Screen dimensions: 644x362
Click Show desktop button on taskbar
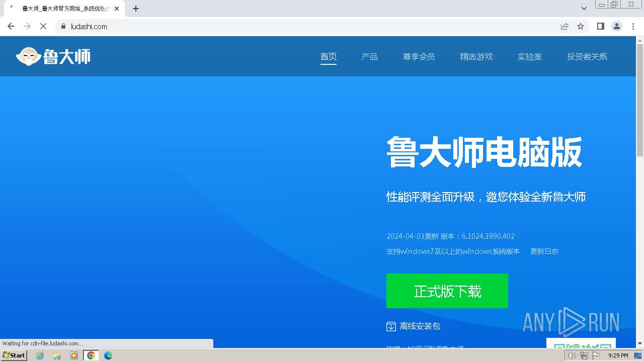(638, 355)
